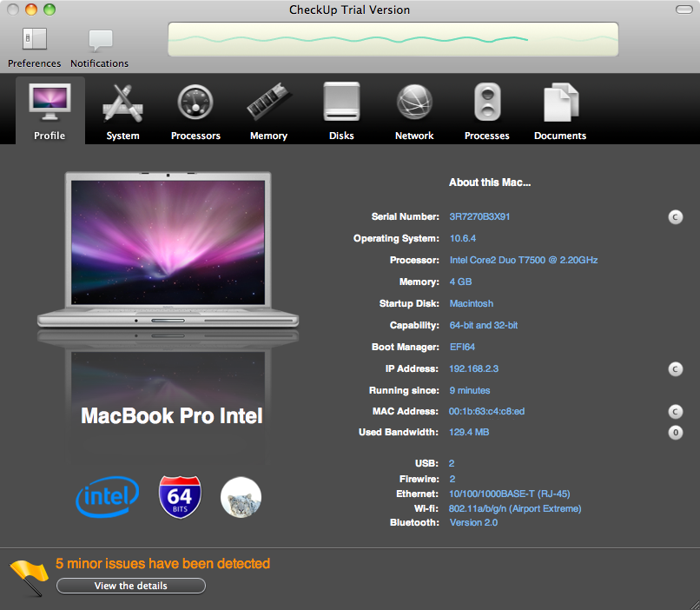The height and width of the screenshot is (610, 700).
Task: Click the operating system value 10.6.4
Action: (463, 238)
